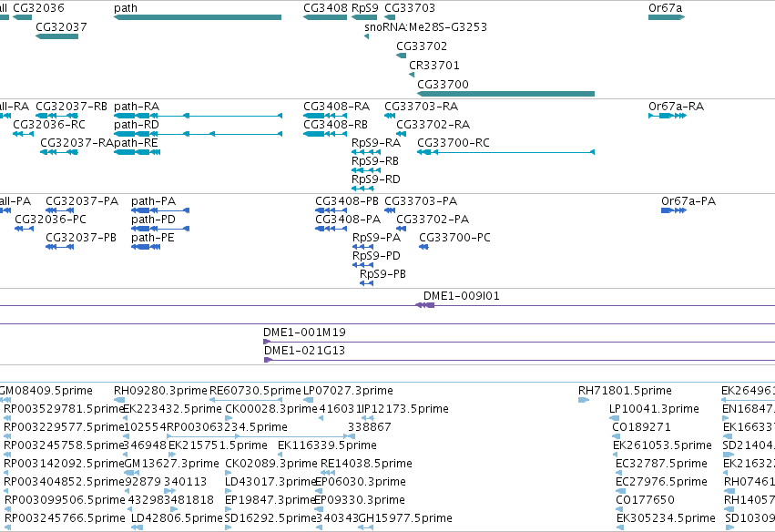
Task: Click the EK261053.5prime EST label
Action: tap(662, 445)
